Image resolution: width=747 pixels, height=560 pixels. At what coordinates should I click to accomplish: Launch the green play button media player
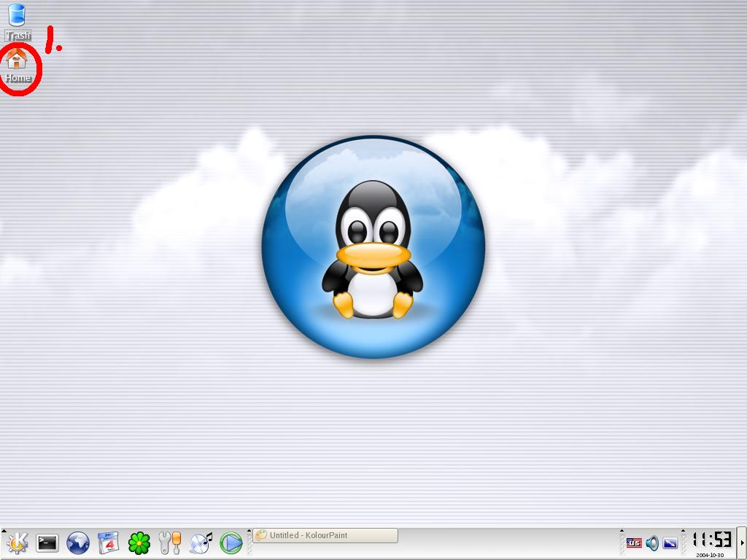coord(231,542)
